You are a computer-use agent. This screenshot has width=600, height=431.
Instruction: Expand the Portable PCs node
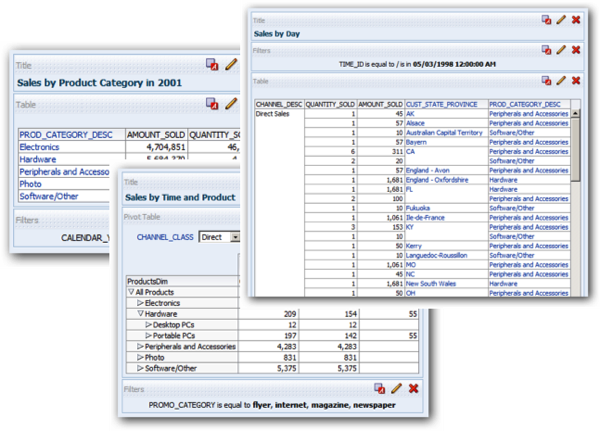coord(148,336)
